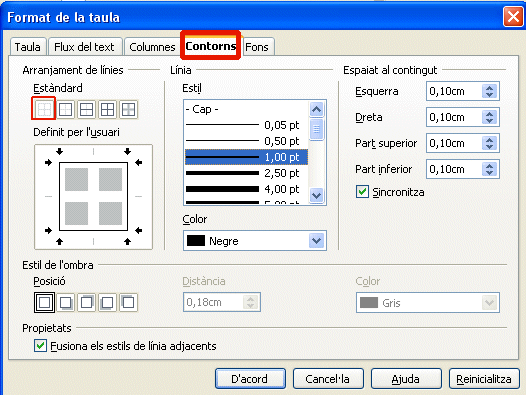Image resolution: width=526 pixels, height=395 pixels.
Task: Cast shadow to top left icon
Action: click(128, 303)
